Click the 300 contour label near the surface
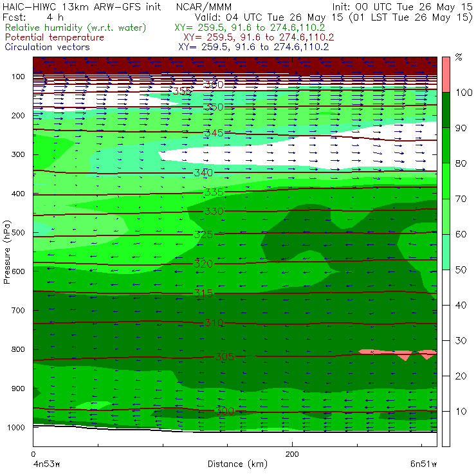Image resolution: width=476 pixels, height=476 pixels. pos(224,411)
